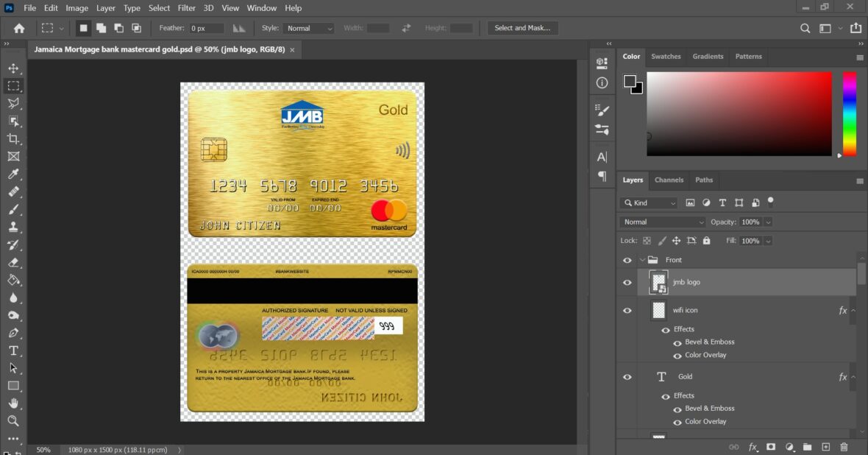Viewport: 868px width, 455px height.
Task: Create new adjustment layer icon
Action: tap(789, 447)
